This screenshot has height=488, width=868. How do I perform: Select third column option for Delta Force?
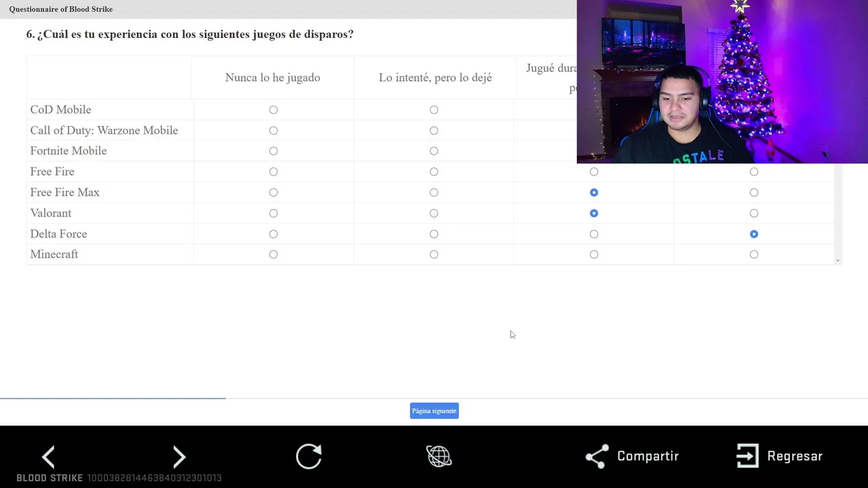click(594, 234)
